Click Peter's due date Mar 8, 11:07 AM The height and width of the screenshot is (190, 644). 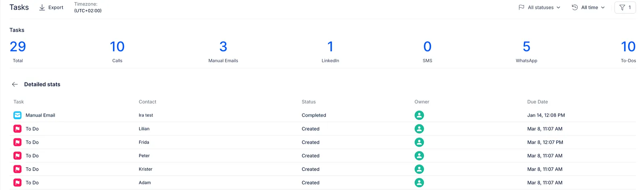(x=545, y=156)
